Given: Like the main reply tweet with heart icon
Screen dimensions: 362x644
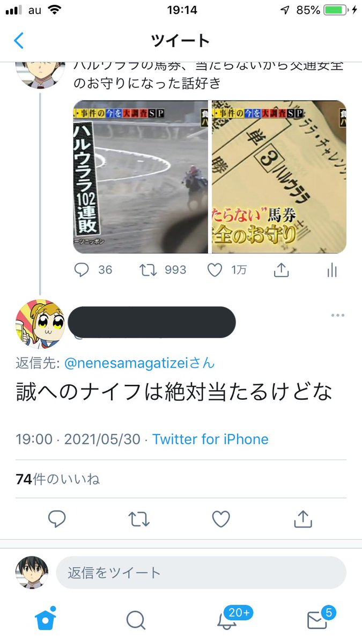Looking at the screenshot, I should click(x=221, y=519).
